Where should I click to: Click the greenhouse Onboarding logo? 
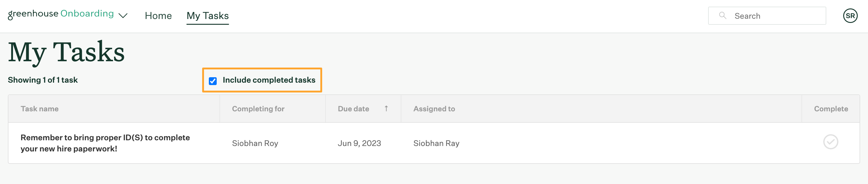point(61,14)
